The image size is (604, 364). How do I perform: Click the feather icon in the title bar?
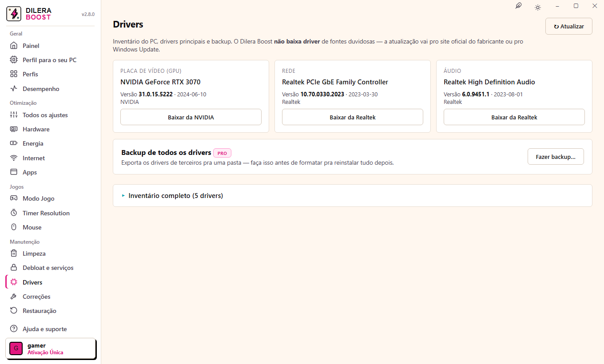click(x=518, y=6)
